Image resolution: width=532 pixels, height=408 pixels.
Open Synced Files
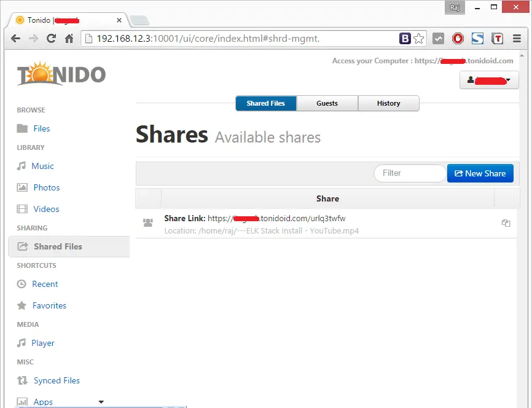point(57,380)
